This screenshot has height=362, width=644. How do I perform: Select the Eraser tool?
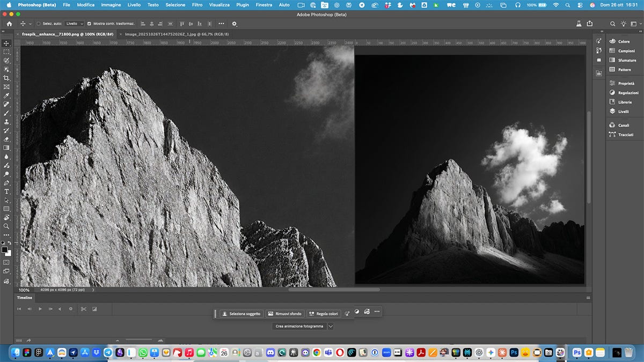coord(6,139)
